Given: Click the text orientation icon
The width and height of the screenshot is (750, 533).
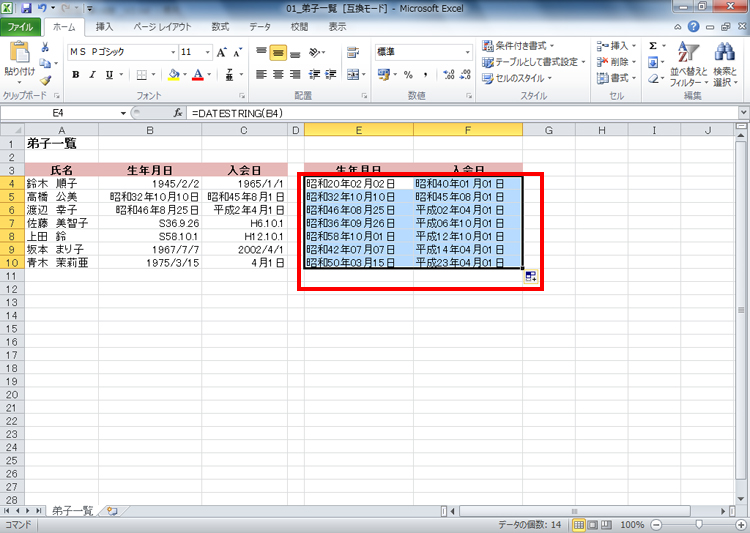Looking at the screenshot, I should 315,52.
